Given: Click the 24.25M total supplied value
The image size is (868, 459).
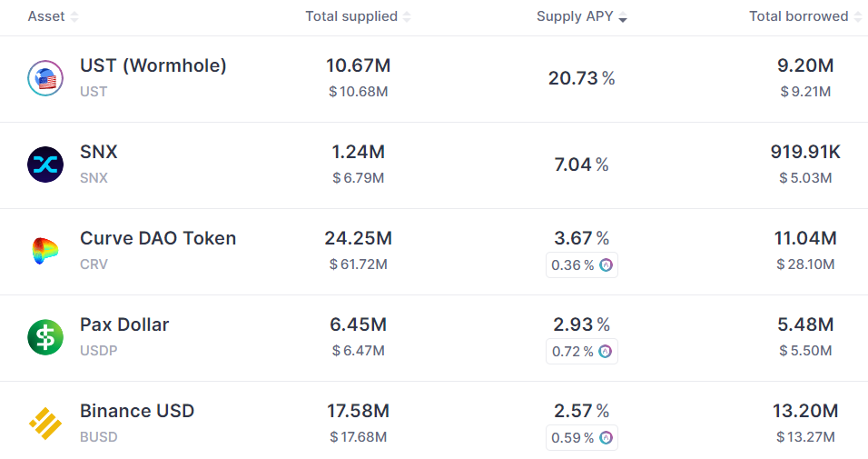Looking at the screenshot, I should 358,238.
